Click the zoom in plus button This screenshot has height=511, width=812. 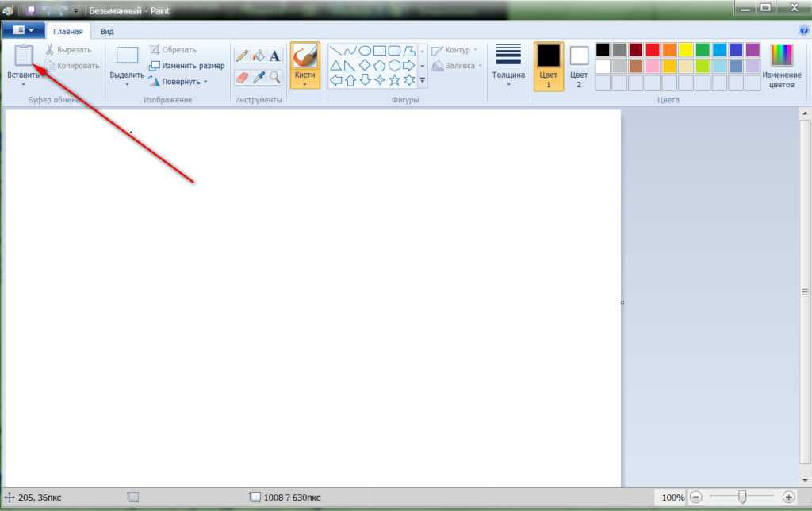click(788, 497)
